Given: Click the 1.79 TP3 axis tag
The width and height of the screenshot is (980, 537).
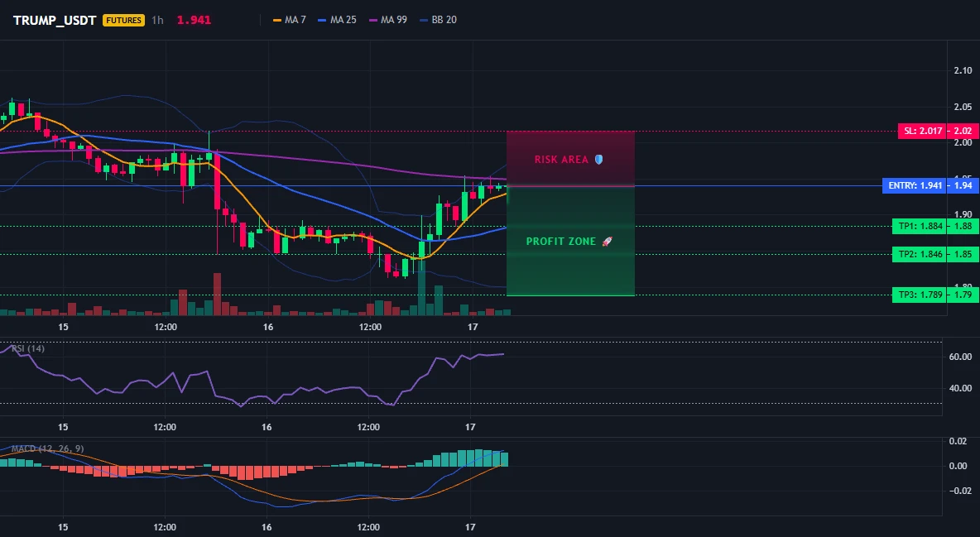Looking at the screenshot, I should coord(963,295).
